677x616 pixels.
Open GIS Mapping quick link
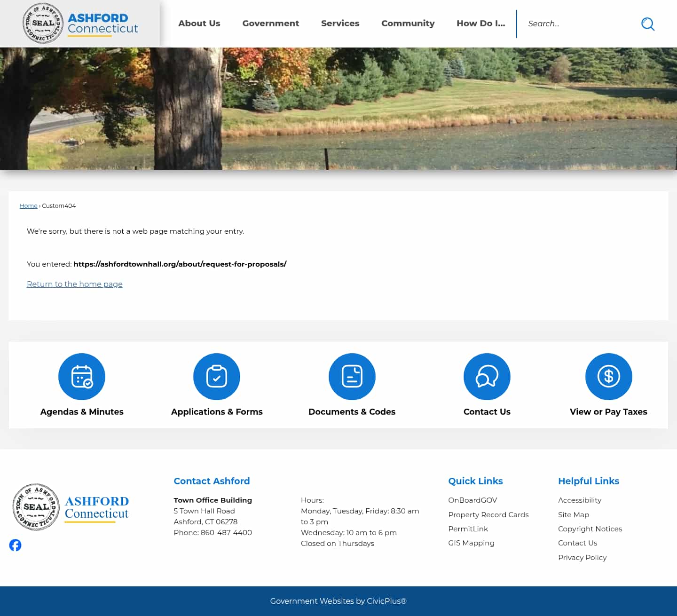click(x=471, y=543)
